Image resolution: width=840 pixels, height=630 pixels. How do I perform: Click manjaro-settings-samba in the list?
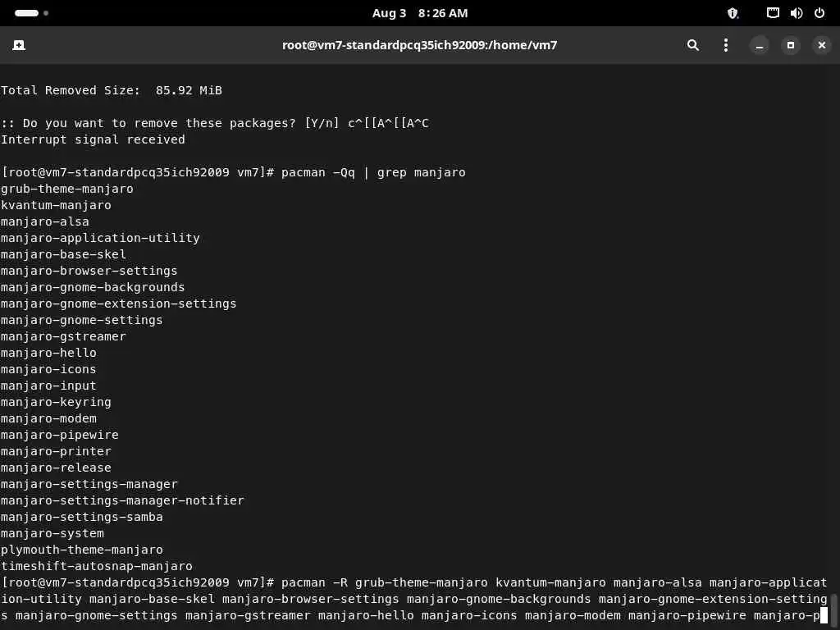82,517
